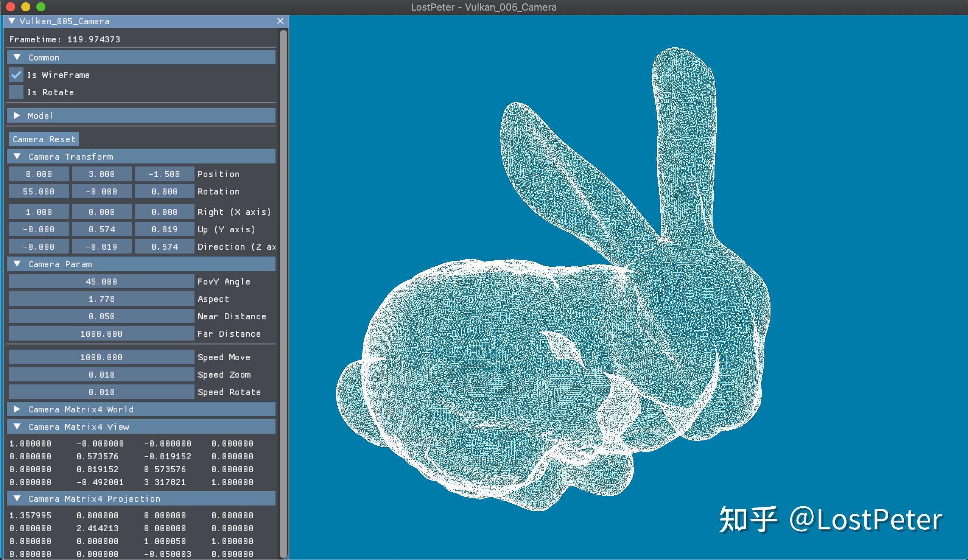Click Up (Y axis) field showing 0.574
Viewport: 968px width, 560px height.
click(102, 229)
